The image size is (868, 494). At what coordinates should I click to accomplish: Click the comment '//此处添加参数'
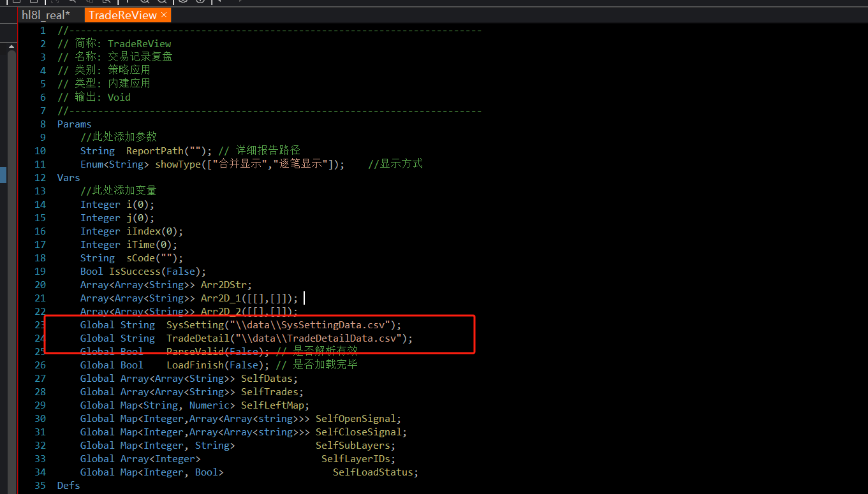118,138
